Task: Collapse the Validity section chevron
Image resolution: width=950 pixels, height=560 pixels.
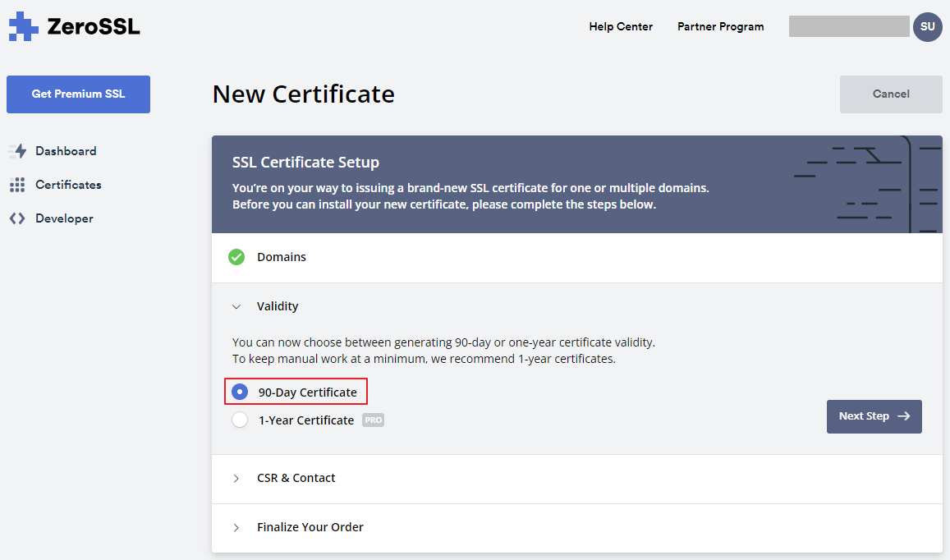Action: pos(236,306)
